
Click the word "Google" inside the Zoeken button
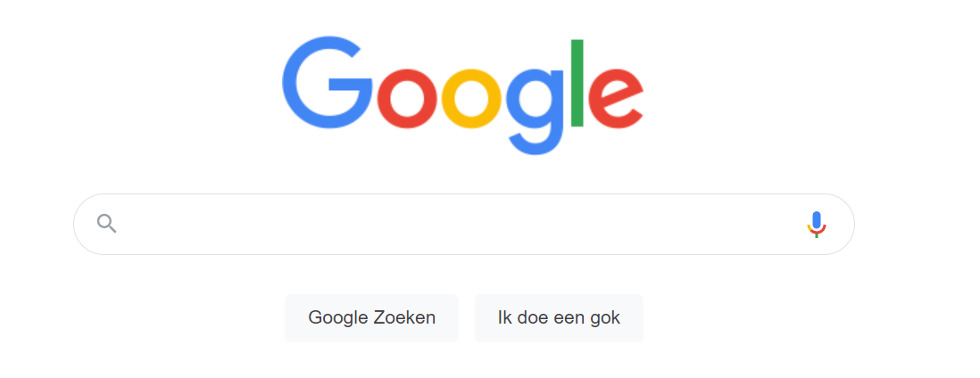click(338, 318)
